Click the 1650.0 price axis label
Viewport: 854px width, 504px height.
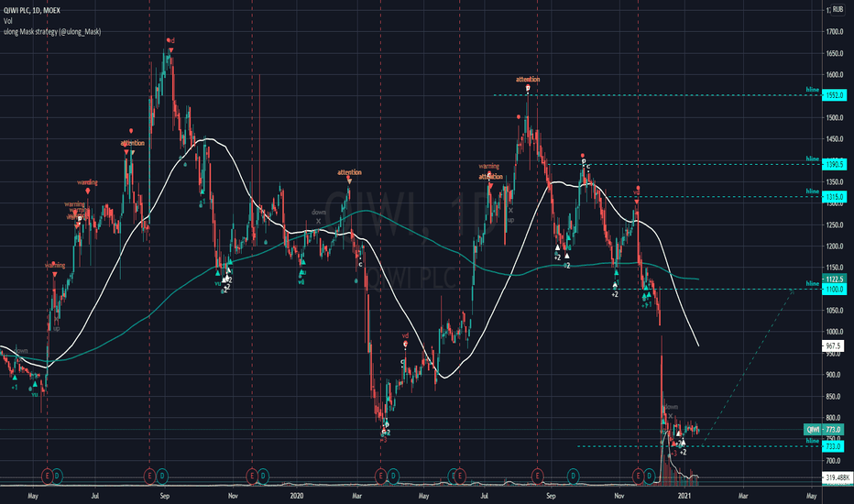tap(835, 53)
